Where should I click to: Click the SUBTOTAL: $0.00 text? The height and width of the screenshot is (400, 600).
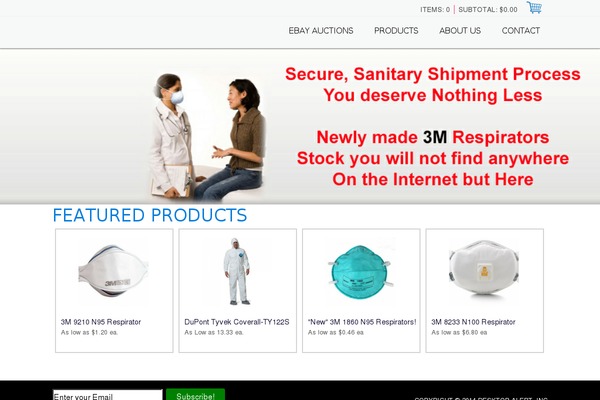(x=488, y=10)
